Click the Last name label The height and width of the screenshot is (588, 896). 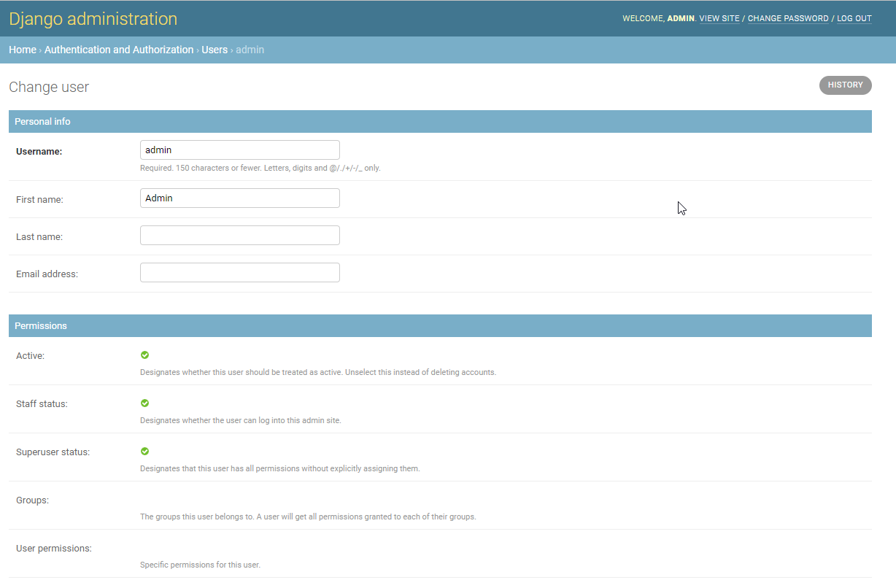39,236
